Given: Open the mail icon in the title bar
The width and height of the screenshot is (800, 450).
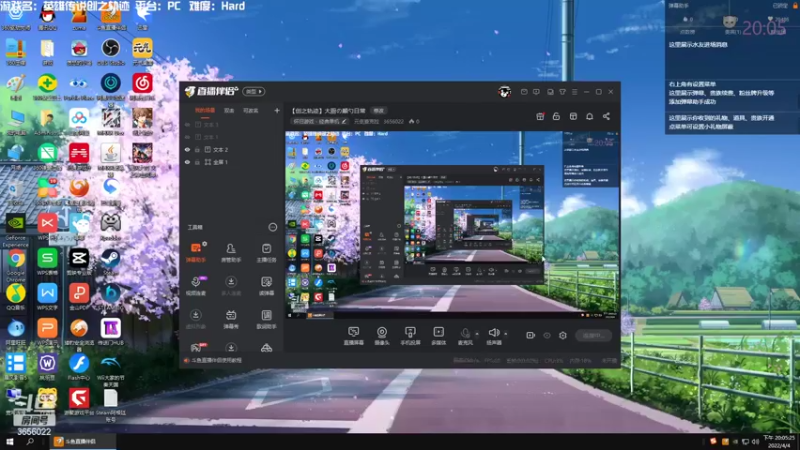Looking at the screenshot, I should (x=524, y=92).
